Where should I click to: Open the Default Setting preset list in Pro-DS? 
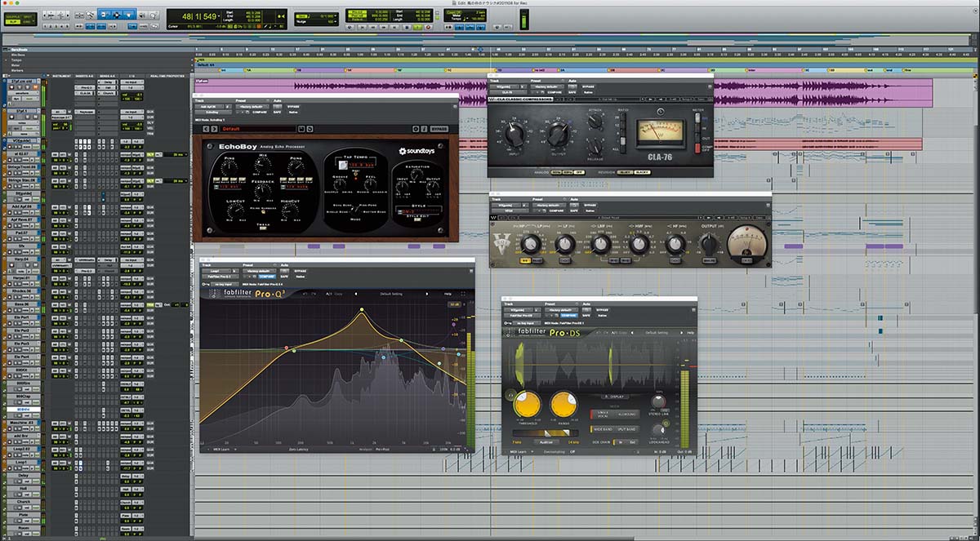657,333
